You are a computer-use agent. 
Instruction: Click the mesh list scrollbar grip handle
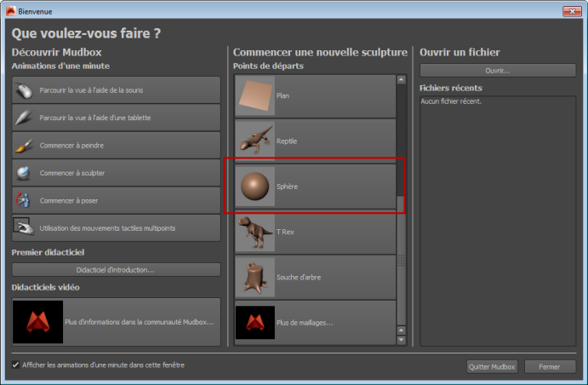tap(402, 260)
